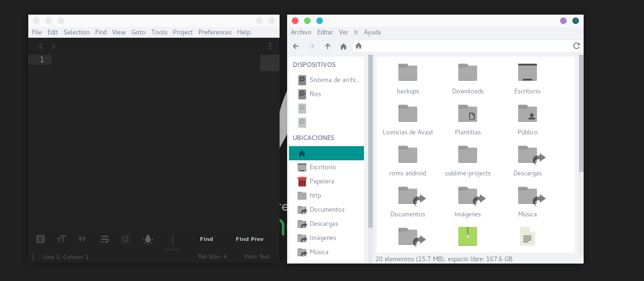
Task: Click the Sublime minimap viewport
Action: (x=270, y=63)
